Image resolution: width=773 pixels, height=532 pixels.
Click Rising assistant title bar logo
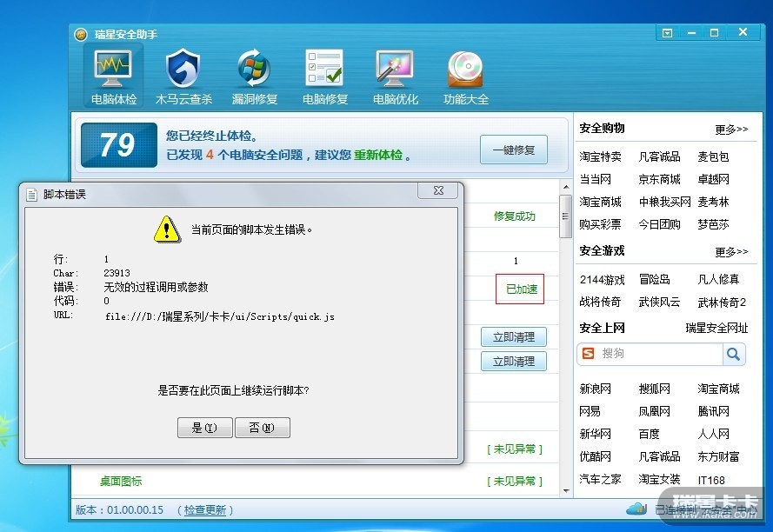coord(81,35)
